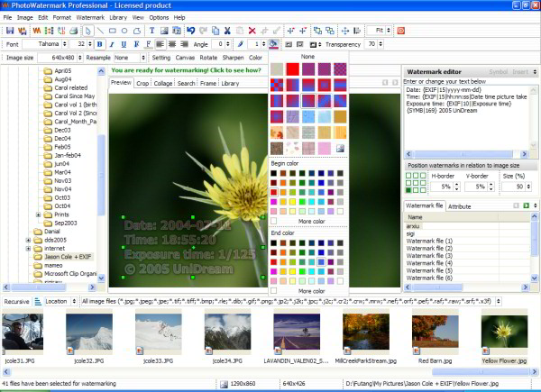Open the Image size 640x480 dropdown

pyautogui.click(x=80, y=58)
